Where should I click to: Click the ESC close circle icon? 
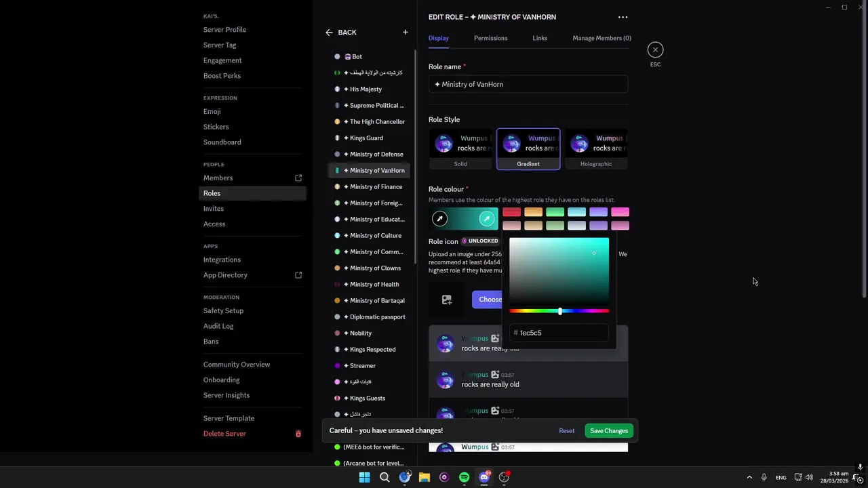(655, 49)
